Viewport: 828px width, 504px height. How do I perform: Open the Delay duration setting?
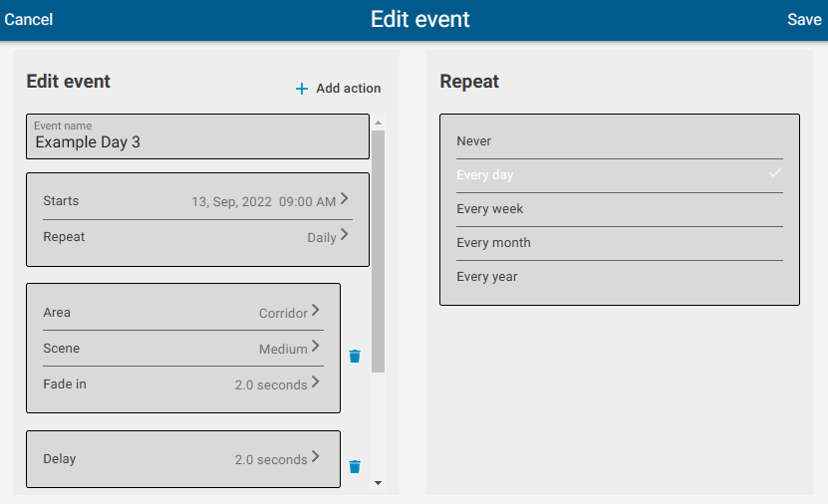pos(182,459)
